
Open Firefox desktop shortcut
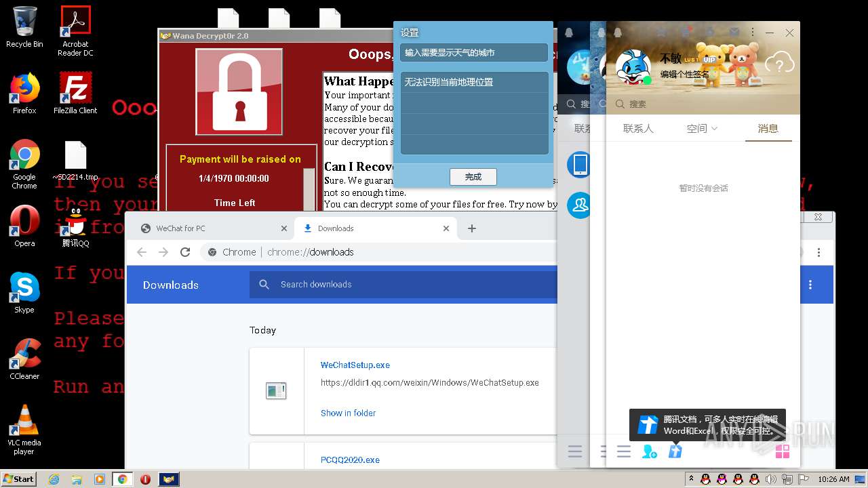click(x=24, y=94)
